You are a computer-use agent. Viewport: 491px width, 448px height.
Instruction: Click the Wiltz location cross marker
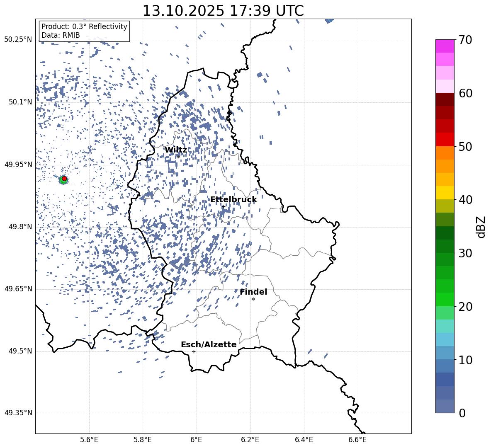coord(178,157)
